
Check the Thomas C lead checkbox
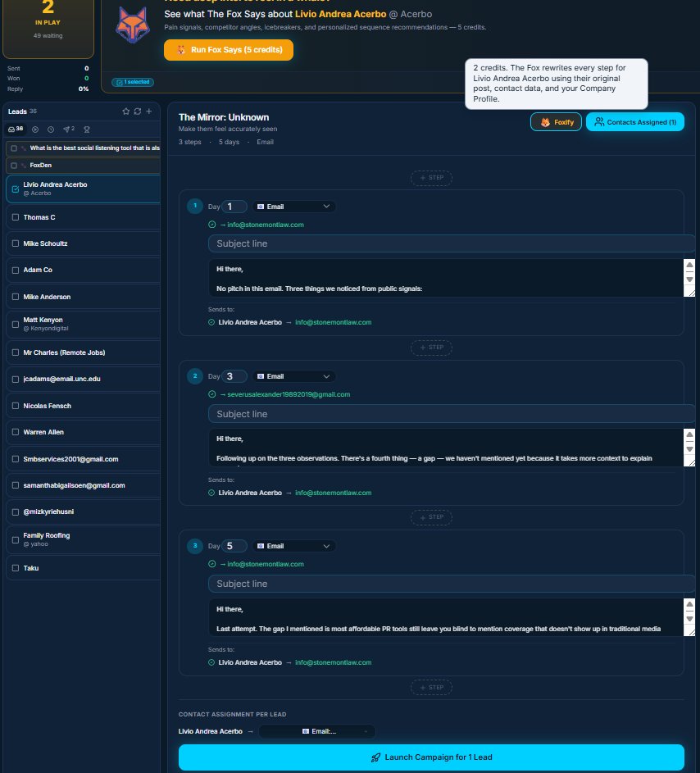pos(16,217)
